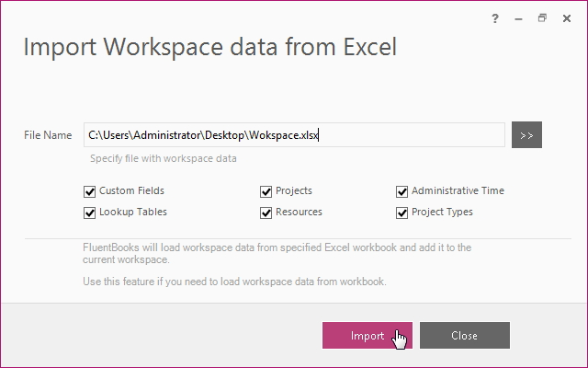Toggle the Lookup Tables checkbox

[89, 213]
